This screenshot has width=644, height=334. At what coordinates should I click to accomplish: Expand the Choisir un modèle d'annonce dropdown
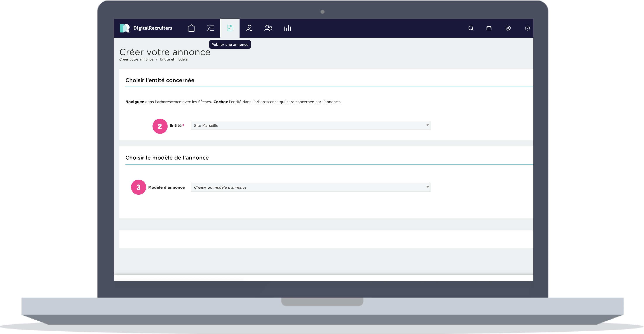(x=310, y=187)
